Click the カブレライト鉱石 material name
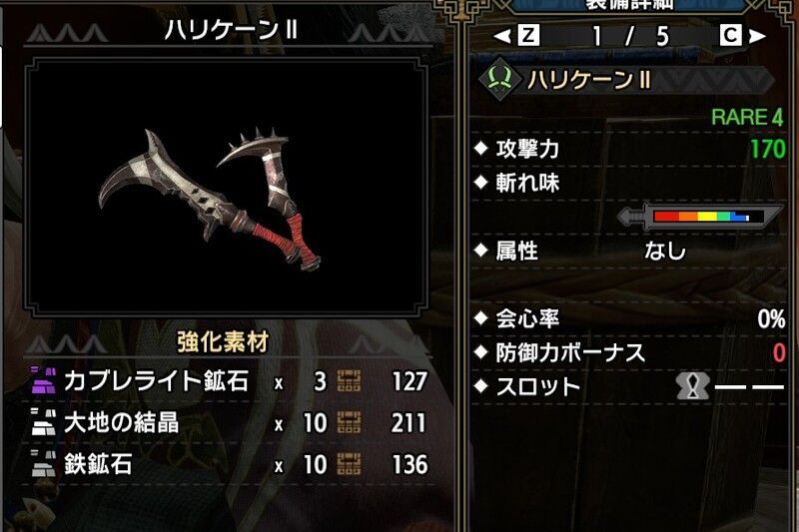 point(157,381)
